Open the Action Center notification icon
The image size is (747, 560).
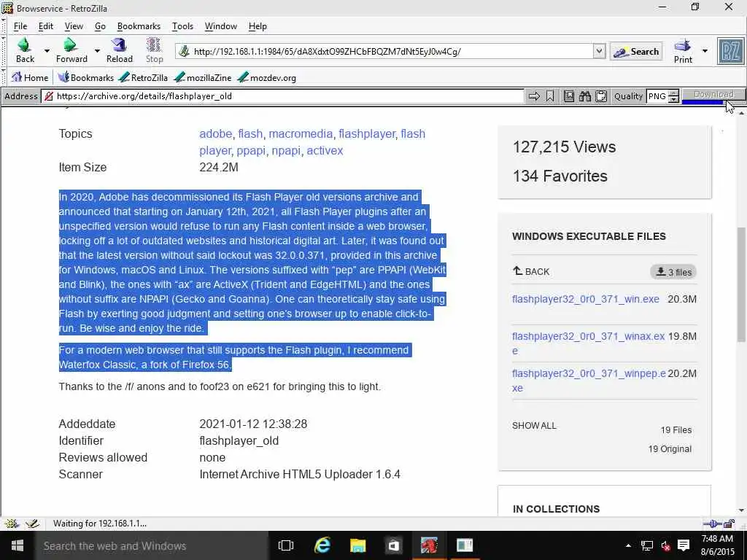pos(684,545)
